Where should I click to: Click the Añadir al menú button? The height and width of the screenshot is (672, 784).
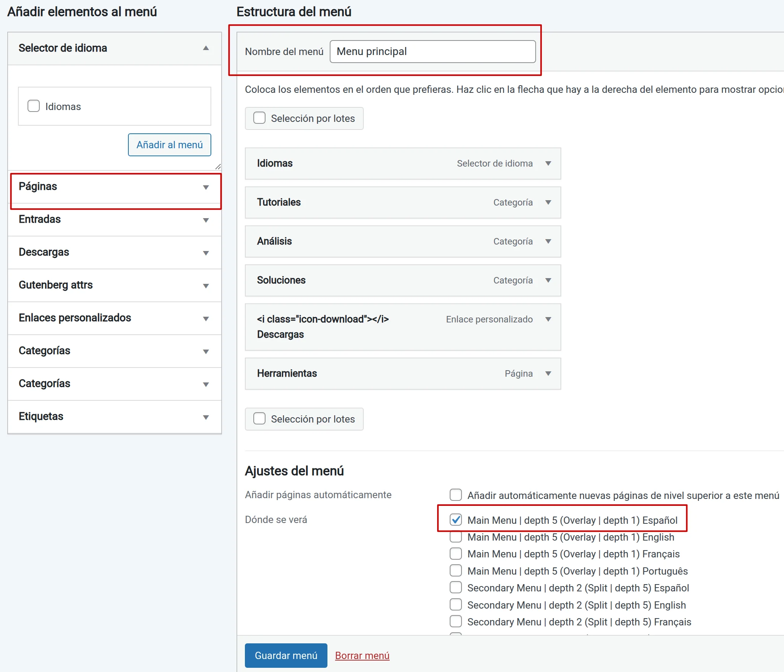click(x=169, y=145)
